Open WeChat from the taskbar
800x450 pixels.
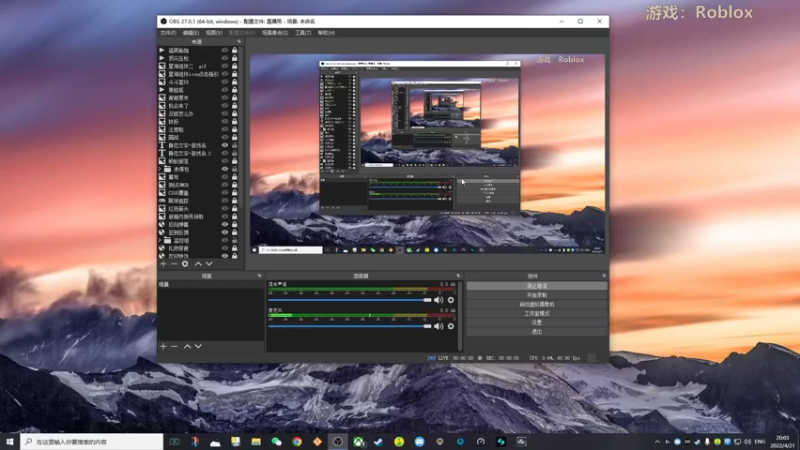(277, 442)
